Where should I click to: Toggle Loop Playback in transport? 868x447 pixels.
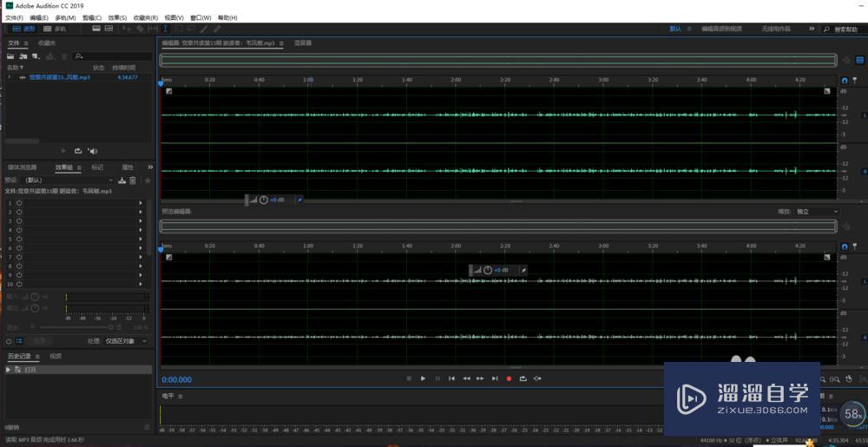[523, 378]
